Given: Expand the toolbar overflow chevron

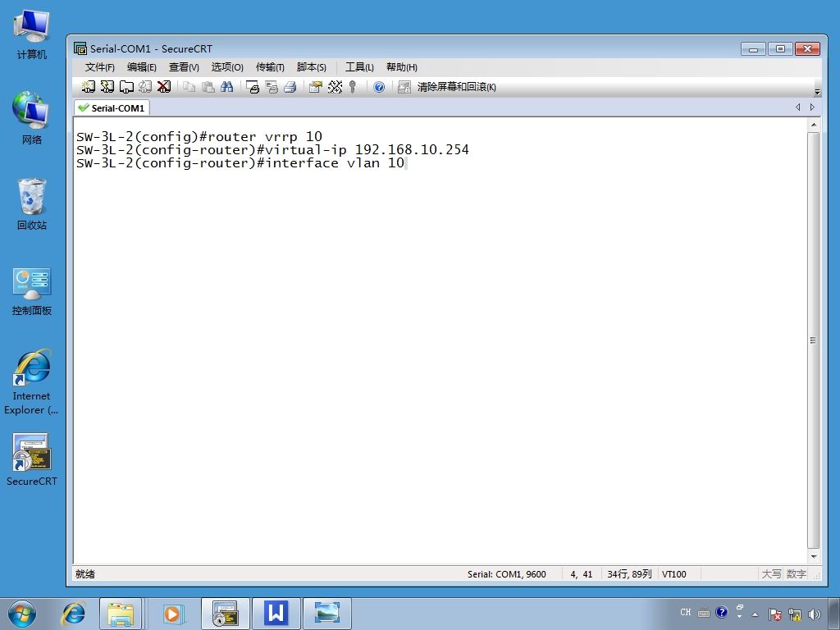Looking at the screenshot, I should tap(817, 92).
